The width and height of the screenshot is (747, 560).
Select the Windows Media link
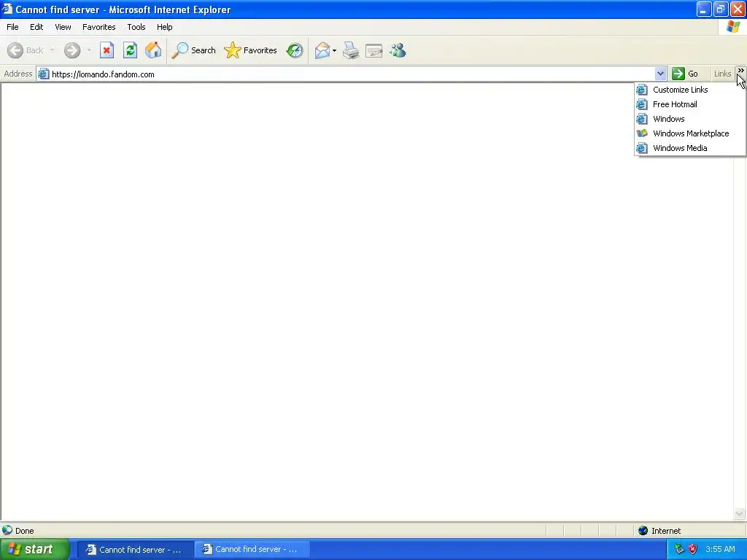click(x=690, y=148)
